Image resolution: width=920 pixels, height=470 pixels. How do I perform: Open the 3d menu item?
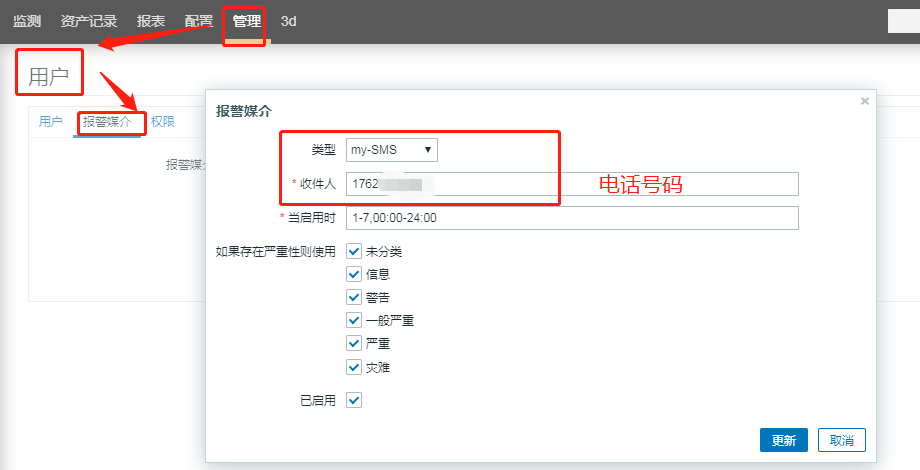(288, 21)
